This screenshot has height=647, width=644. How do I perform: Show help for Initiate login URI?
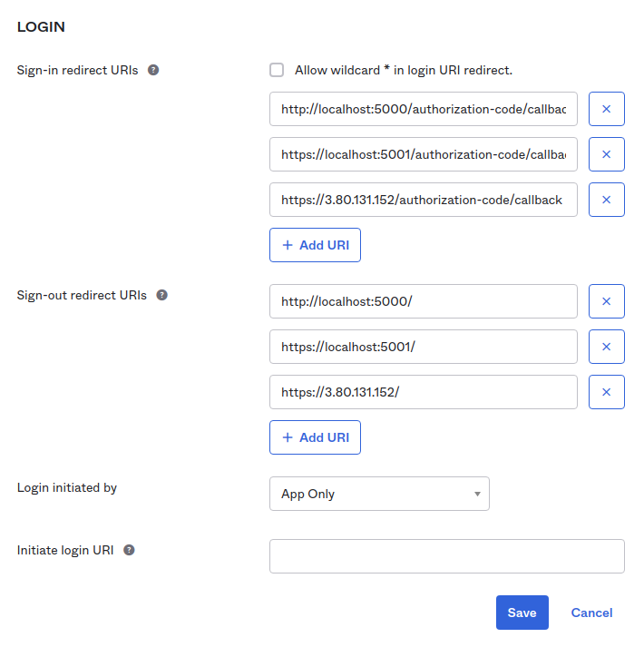129,550
